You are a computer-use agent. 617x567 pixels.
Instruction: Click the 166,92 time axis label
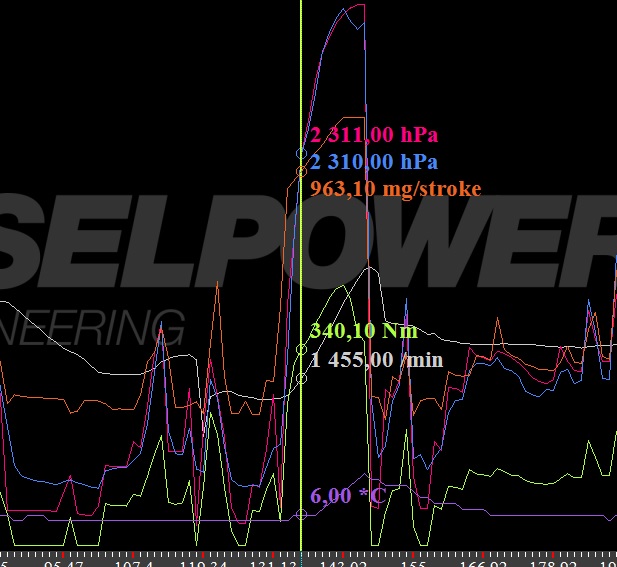[x=484, y=563]
